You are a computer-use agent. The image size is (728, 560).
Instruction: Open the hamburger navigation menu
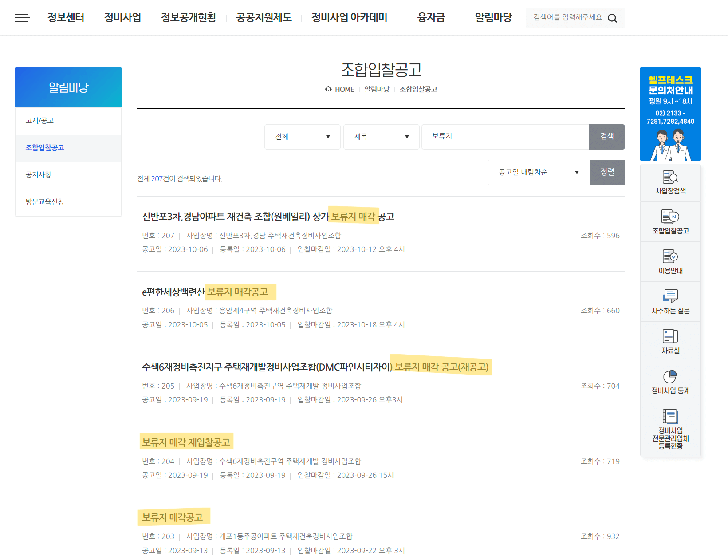(x=22, y=17)
